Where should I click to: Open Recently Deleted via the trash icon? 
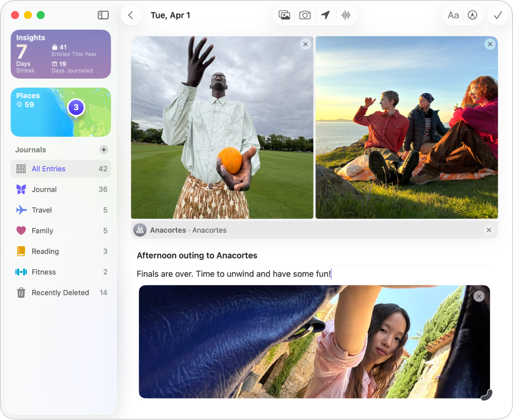tap(20, 293)
